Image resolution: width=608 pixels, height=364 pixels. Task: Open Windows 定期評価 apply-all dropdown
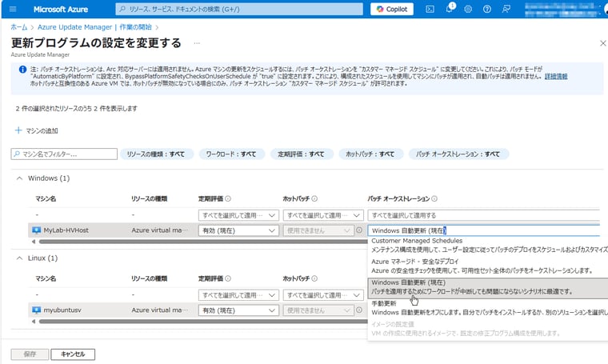[238, 215]
